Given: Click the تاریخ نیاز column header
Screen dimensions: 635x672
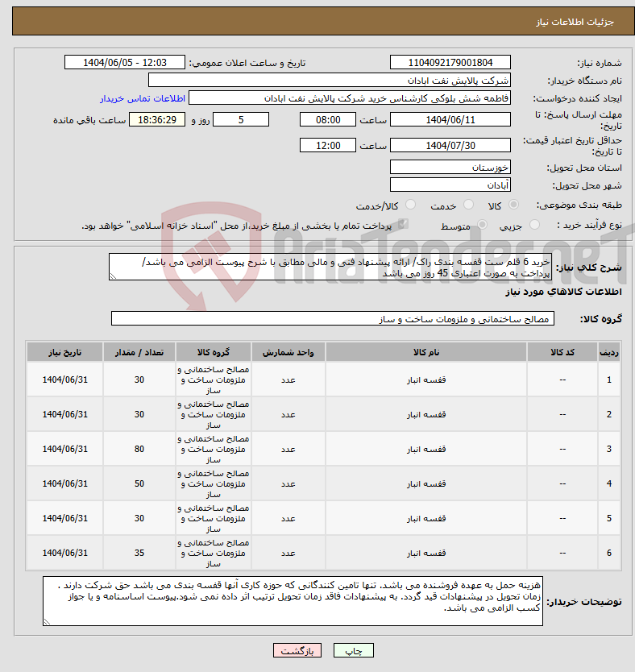Looking at the screenshot, I should pos(64,352).
